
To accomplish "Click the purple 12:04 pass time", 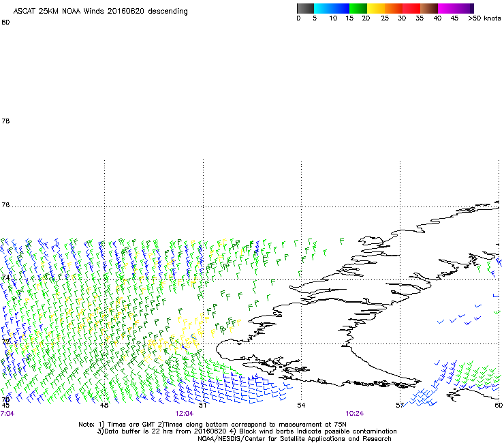I will tap(185, 414).
